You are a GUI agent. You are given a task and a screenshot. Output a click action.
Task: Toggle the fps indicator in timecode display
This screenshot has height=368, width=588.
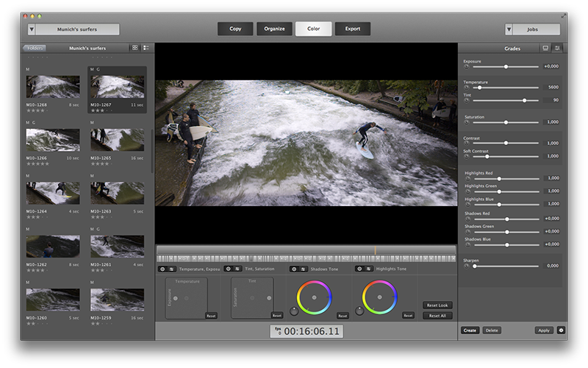coord(278,330)
